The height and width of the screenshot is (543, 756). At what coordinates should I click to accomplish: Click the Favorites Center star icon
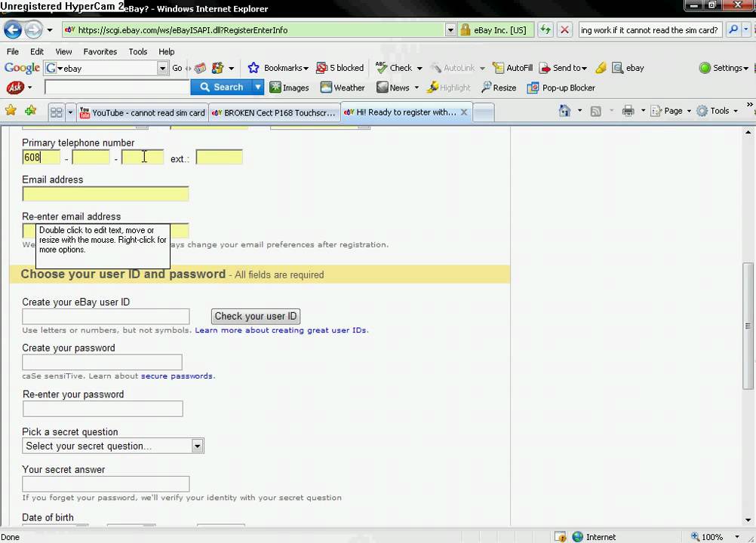(x=11, y=110)
